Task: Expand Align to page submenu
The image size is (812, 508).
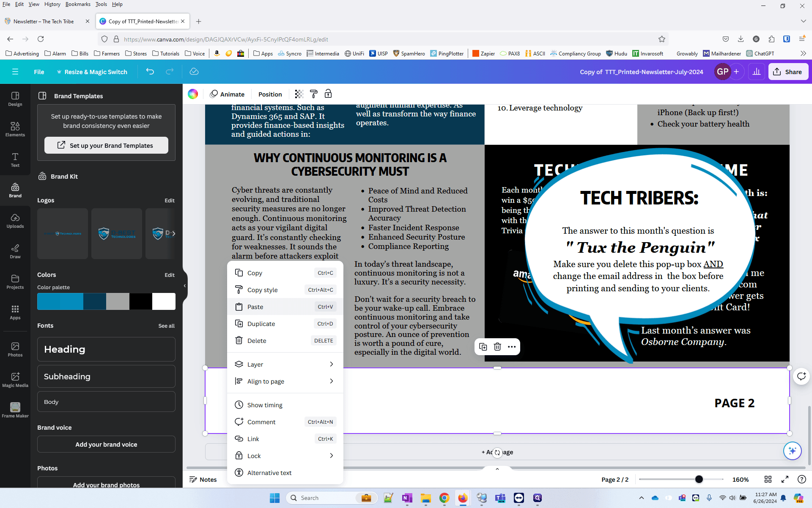Action: coord(285,381)
